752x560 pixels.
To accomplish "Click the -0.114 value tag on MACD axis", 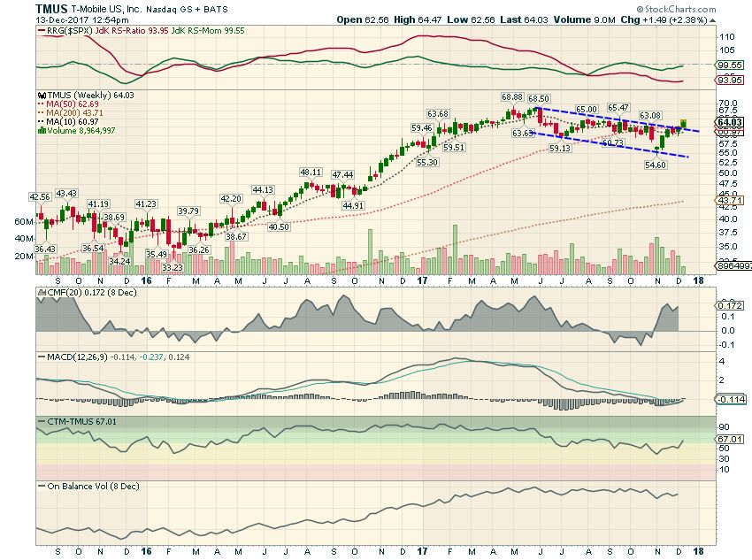I will click(x=731, y=399).
